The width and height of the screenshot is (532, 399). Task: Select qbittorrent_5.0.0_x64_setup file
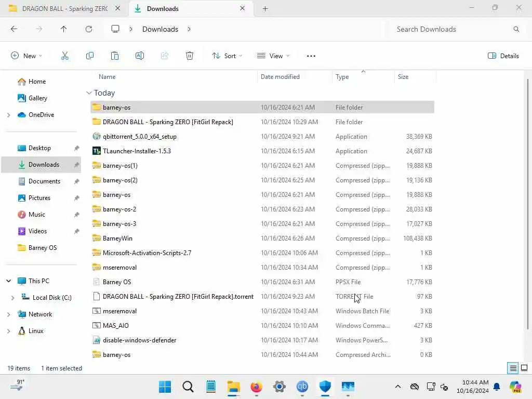(262, 137)
